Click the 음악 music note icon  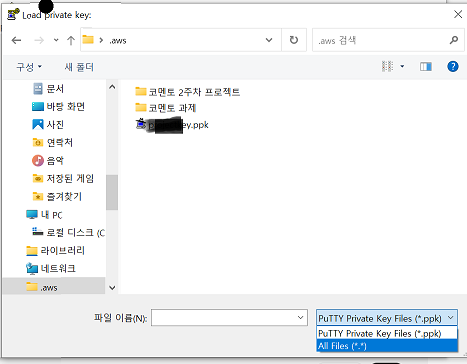pos(38,160)
